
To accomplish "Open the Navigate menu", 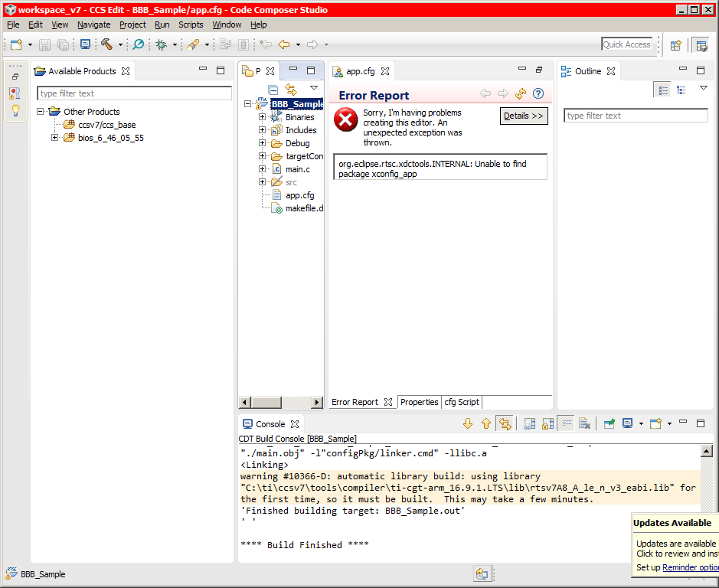I will point(94,24).
